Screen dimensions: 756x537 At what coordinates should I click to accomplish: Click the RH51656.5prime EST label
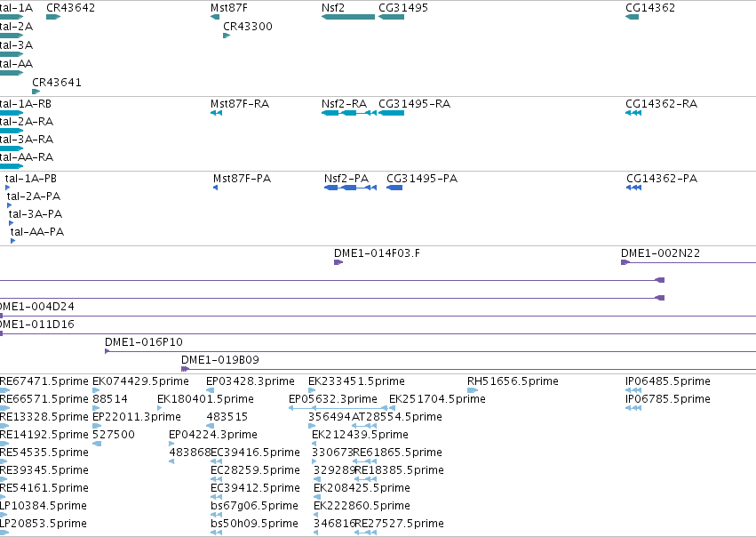click(513, 381)
